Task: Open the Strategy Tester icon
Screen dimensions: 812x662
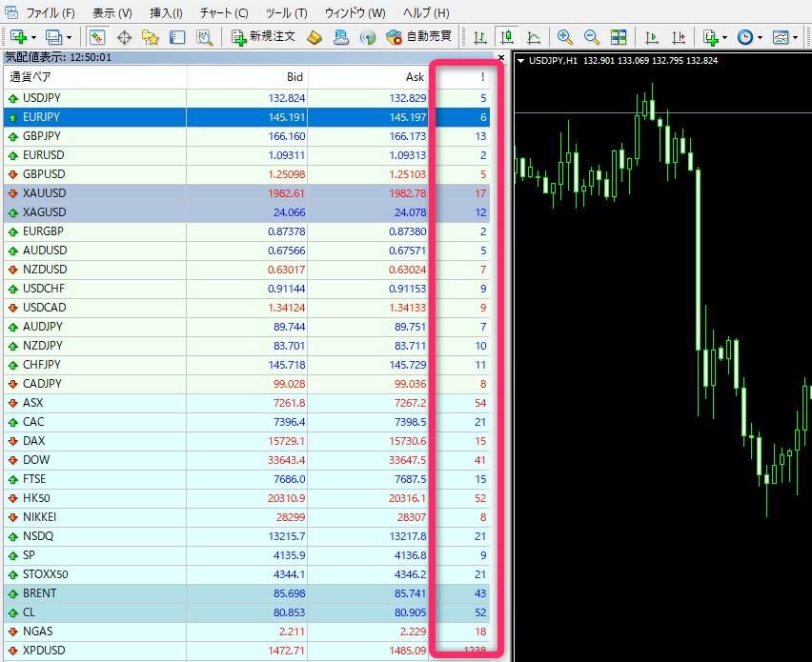Action: (x=204, y=37)
